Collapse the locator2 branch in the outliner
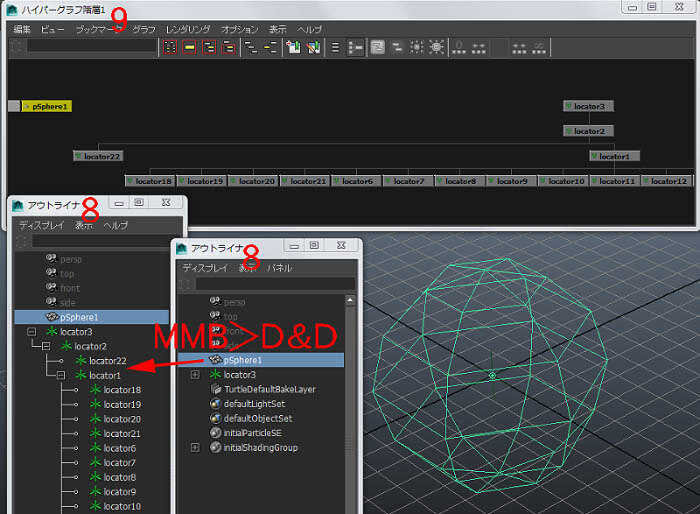Image resolution: width=700 pixels, height=514 pixels. 46,346
